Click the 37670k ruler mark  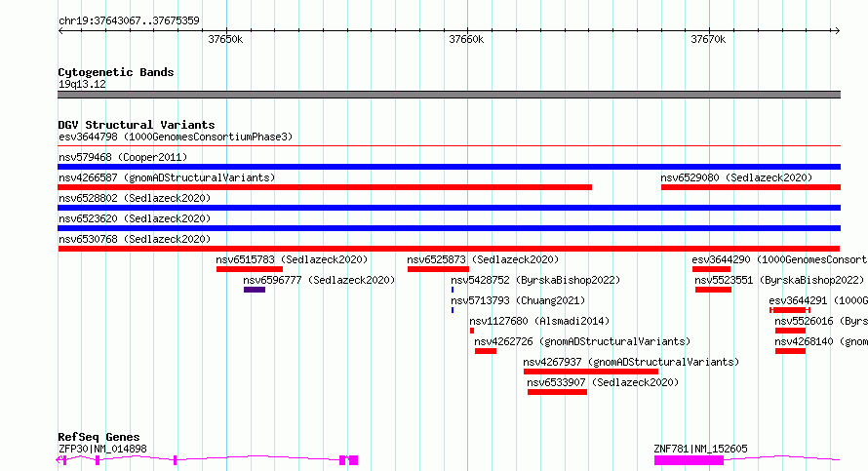(708, 39)
